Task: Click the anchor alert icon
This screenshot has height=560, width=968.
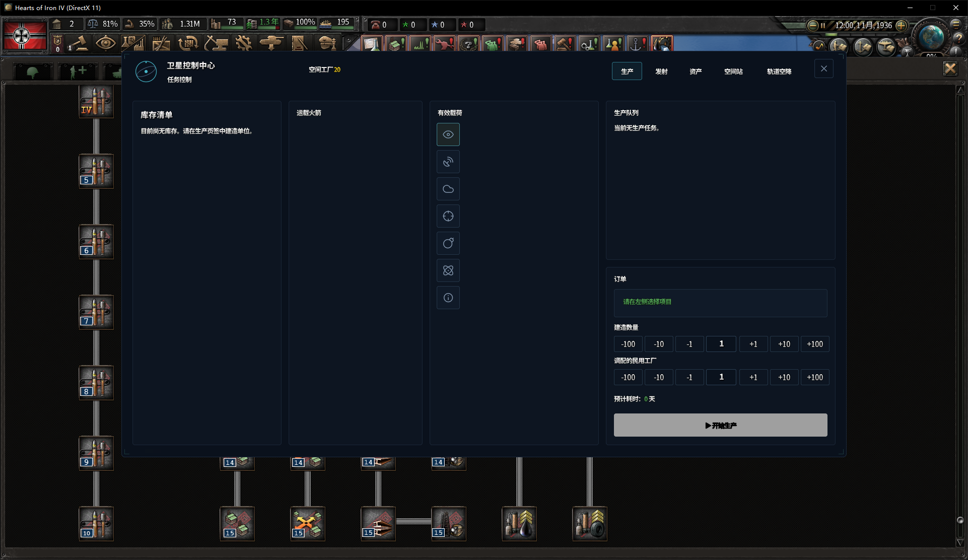Action: [638, 44]
